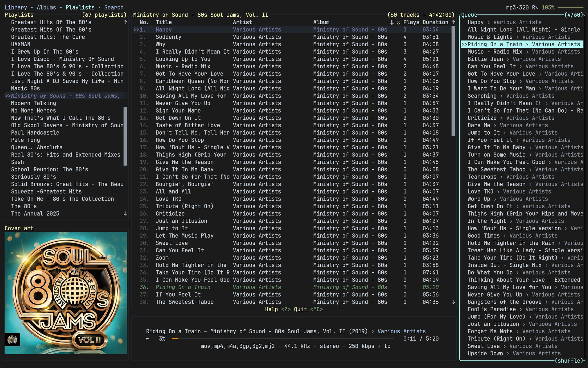Image resolution: width=588 pixels, height=368 pixels.
Task: Sort tracks by the Duration column
Action: coord(435,22)
